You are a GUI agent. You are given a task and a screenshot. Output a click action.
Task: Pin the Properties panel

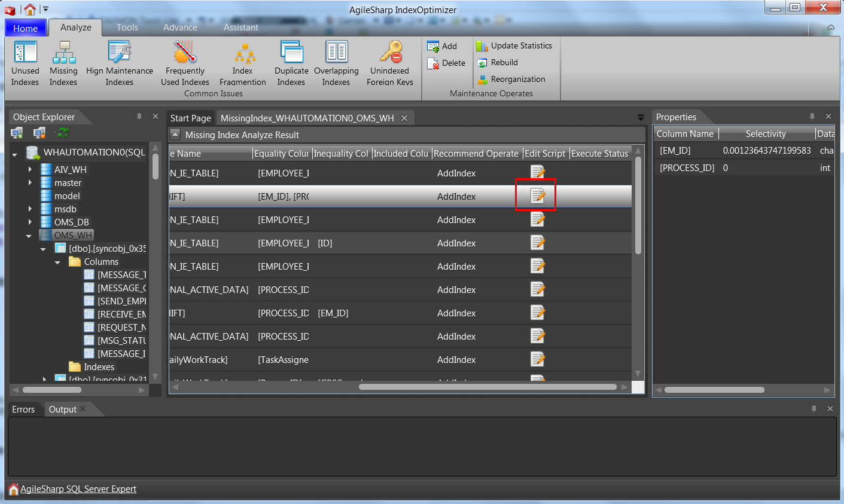(x=812, y=117)
